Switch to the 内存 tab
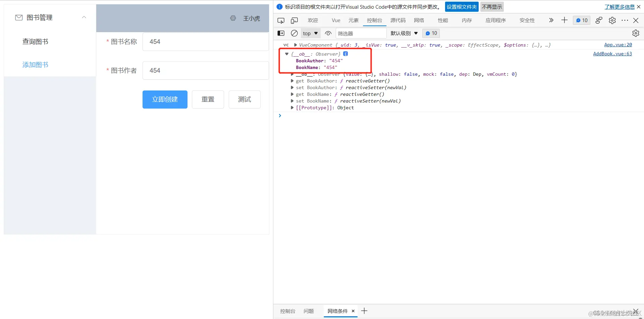 pos(467,20)
